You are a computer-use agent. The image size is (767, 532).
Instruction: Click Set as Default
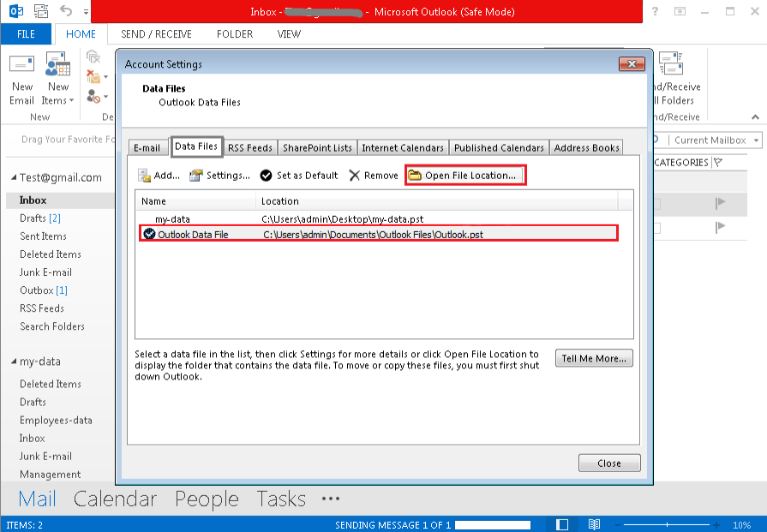click(x=299, y=176)
